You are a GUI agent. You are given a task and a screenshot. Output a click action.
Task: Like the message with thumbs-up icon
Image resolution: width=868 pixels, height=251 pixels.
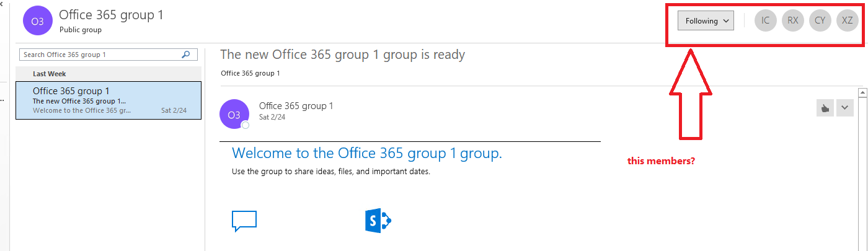(825, 108)
